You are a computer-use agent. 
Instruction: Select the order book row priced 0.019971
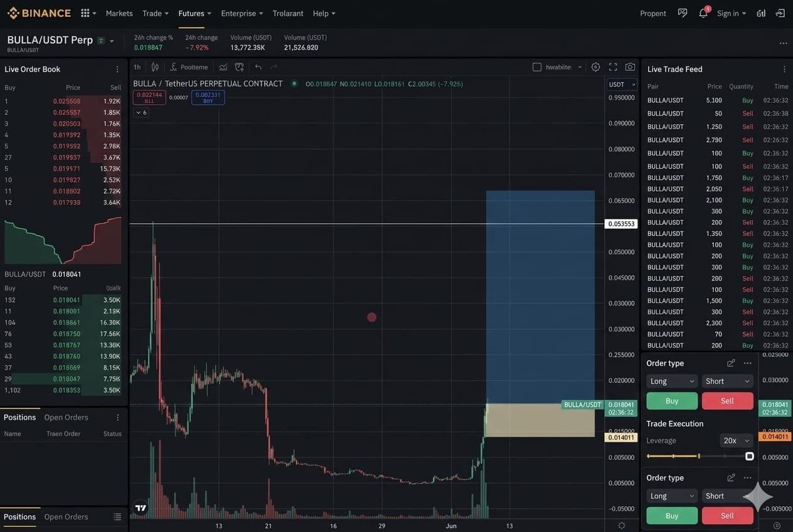click(x=63, y=169)
